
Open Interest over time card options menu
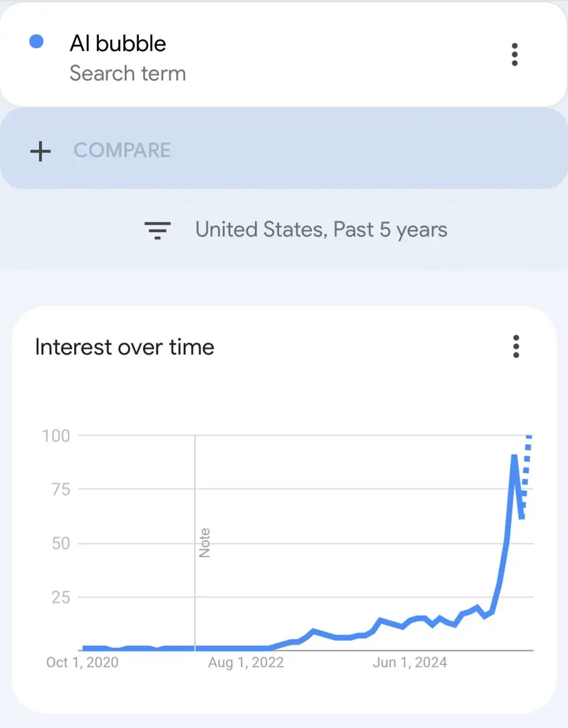(516, 346)
